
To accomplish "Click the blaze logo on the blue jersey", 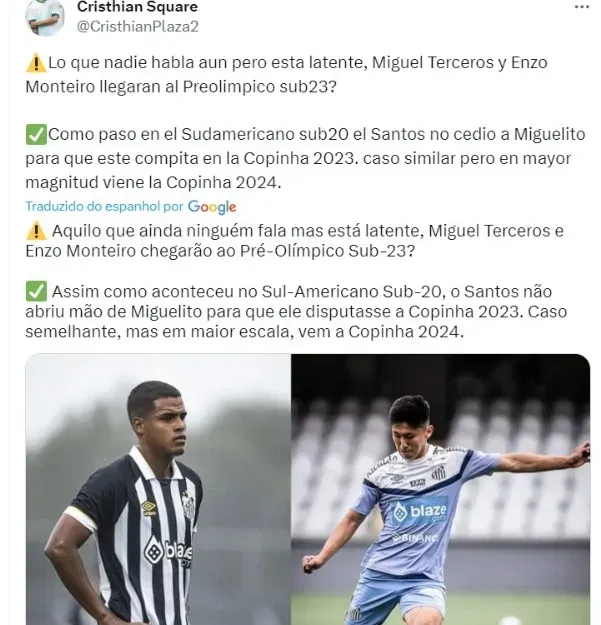I will tap(420, 511).
